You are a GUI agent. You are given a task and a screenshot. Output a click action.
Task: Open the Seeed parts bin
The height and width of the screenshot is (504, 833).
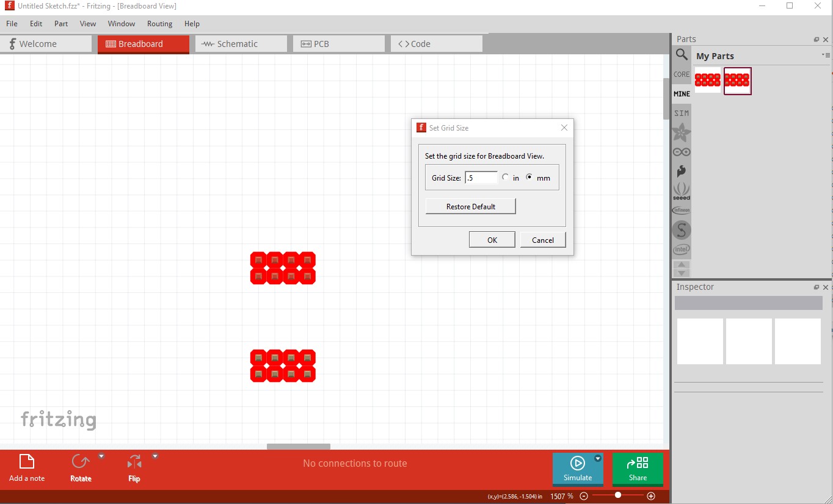coord(682,191)
